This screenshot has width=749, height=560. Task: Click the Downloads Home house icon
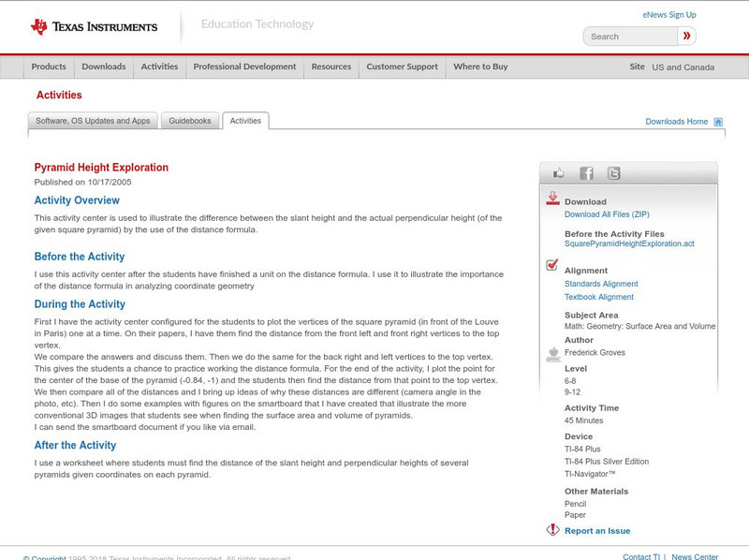718,122
